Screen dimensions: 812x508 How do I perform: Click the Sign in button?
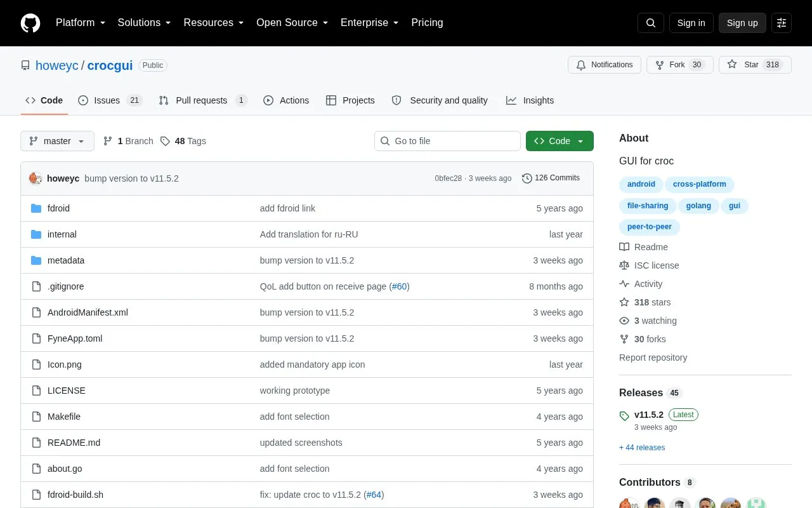[x=691, y=23]
